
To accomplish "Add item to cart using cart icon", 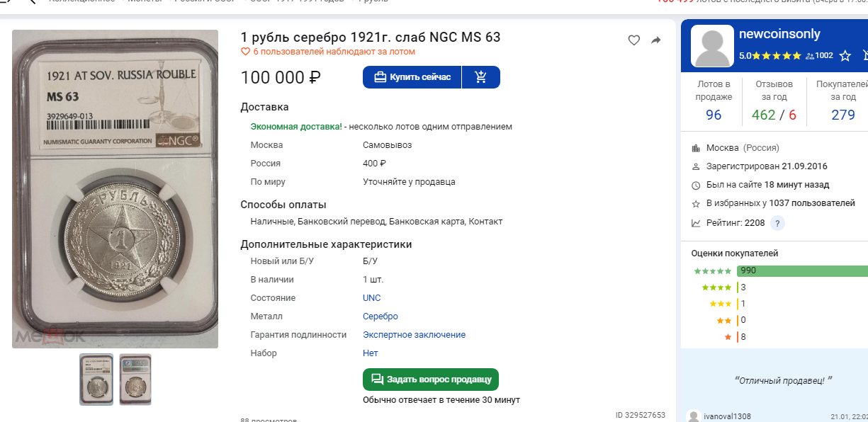I will [x=481, y=77].
